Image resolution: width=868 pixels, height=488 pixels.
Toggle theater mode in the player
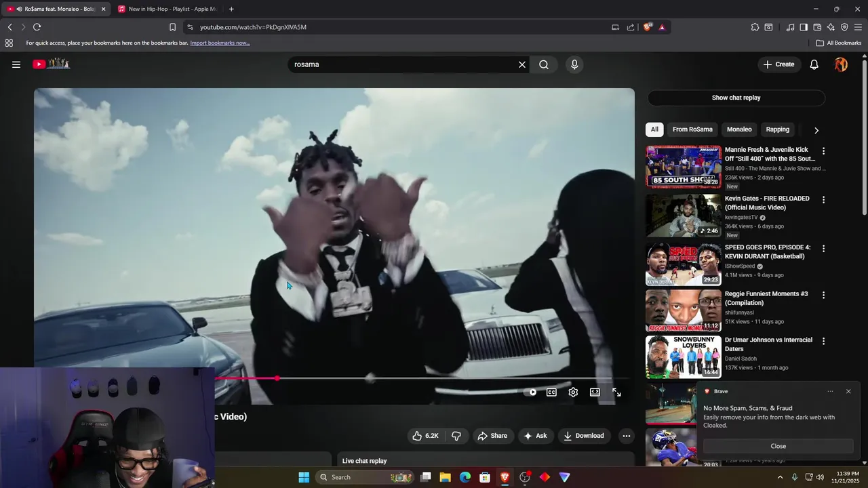[x=595, y=392]
